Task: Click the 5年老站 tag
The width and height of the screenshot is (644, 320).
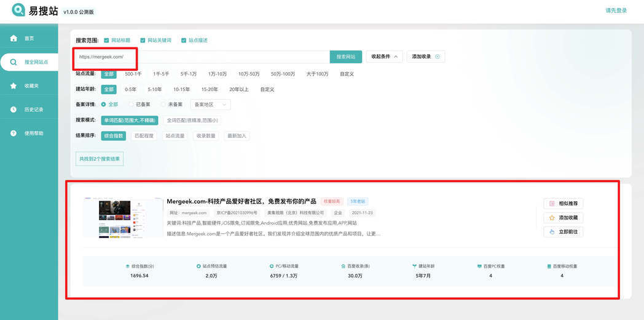Action: click(358, 201)
